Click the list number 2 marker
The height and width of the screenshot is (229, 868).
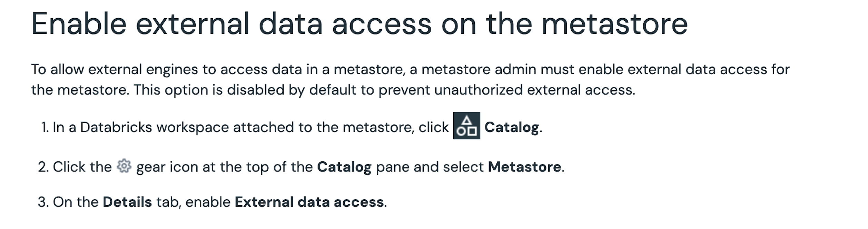(x=43, y=167)
